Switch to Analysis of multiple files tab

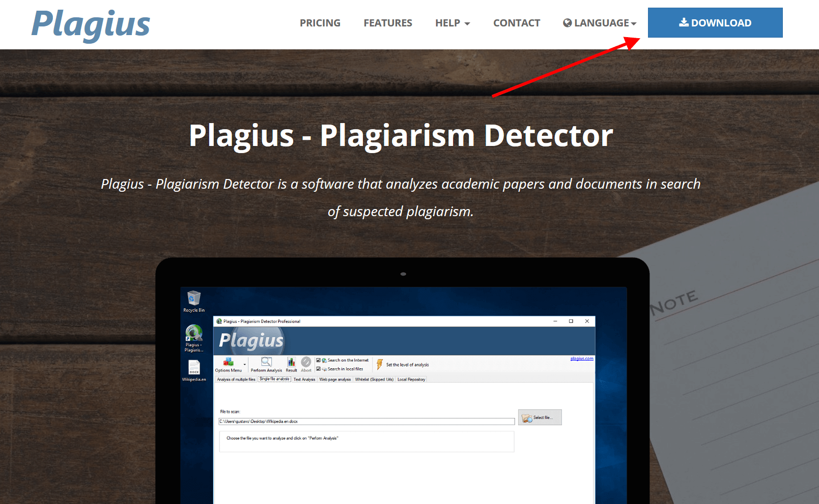click(x=236, y=379)
